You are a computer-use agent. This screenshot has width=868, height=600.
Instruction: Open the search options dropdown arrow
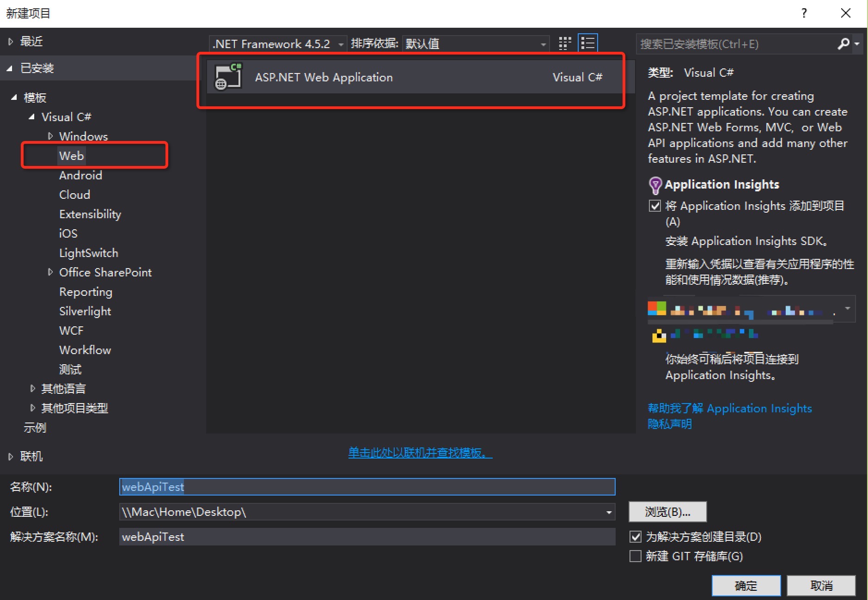click(x=857, y=44)
